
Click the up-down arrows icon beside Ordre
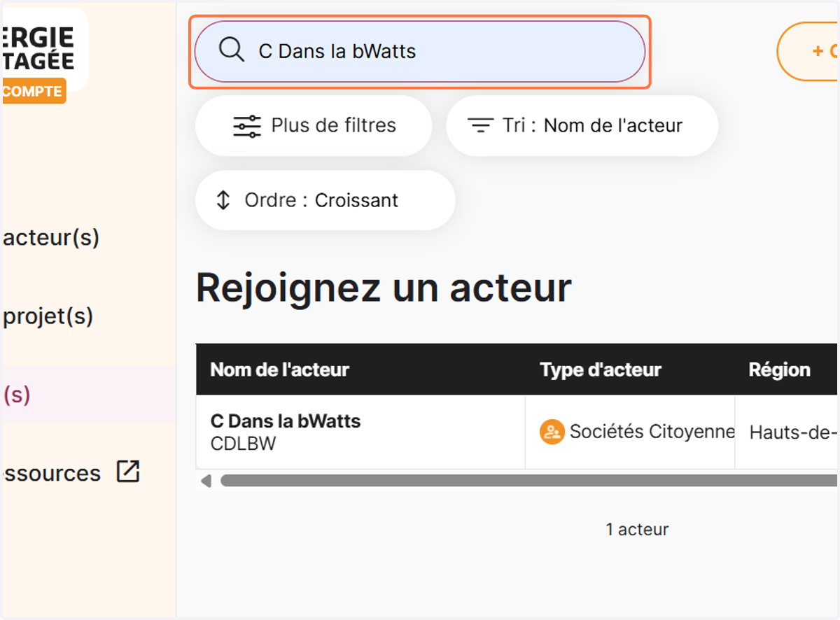[x=223, y=200]
